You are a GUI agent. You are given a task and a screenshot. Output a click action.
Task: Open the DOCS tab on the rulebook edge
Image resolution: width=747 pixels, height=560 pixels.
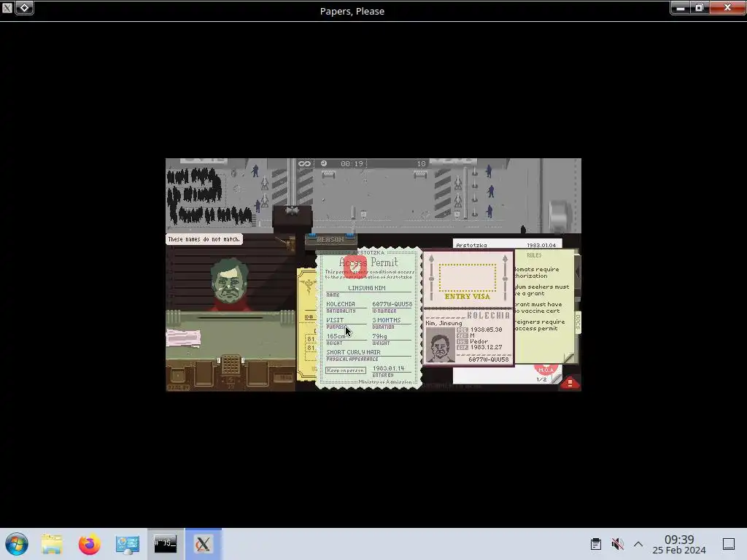(578, 323)
